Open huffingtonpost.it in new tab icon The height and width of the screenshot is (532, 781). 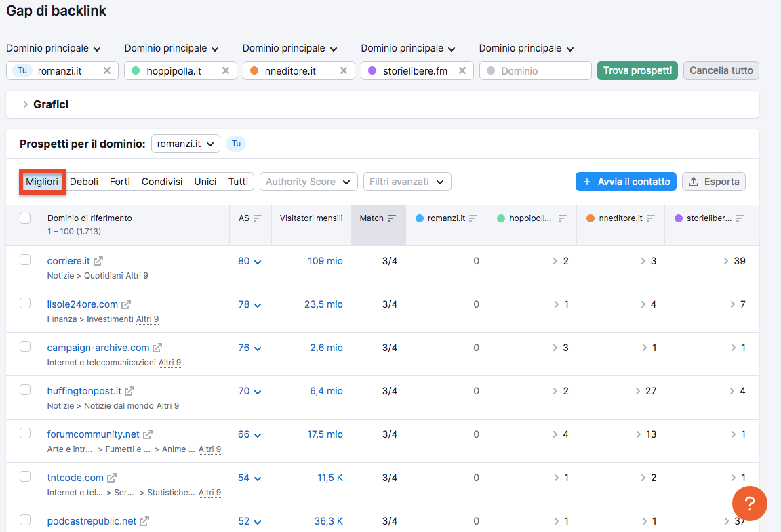coord(129,391)
